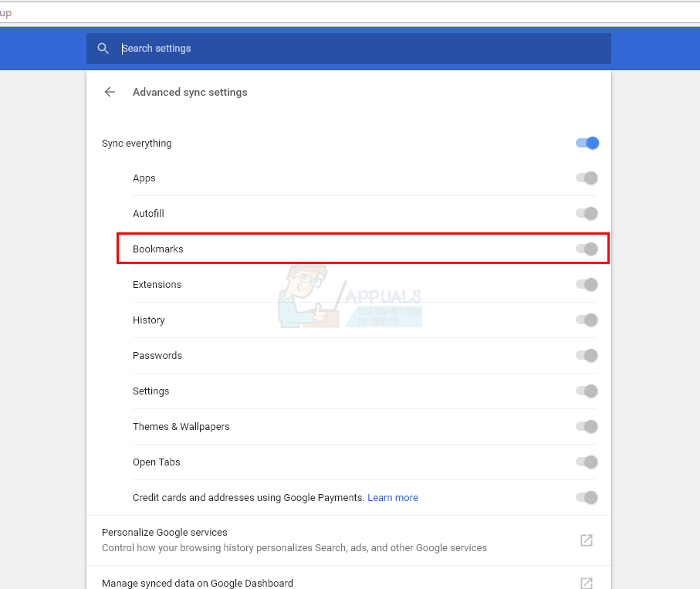
Task: Open Personalize Google services external link icon
Action: tap(586, 540)
